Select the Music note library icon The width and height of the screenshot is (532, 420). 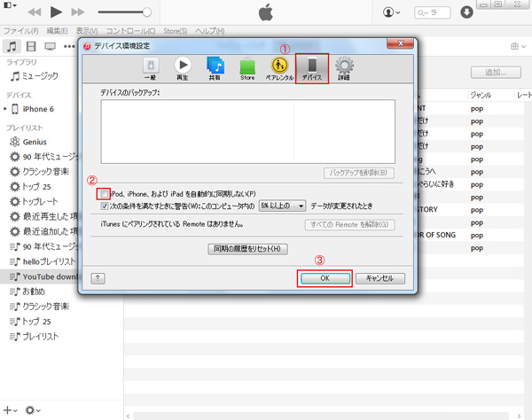pos(12,46)
